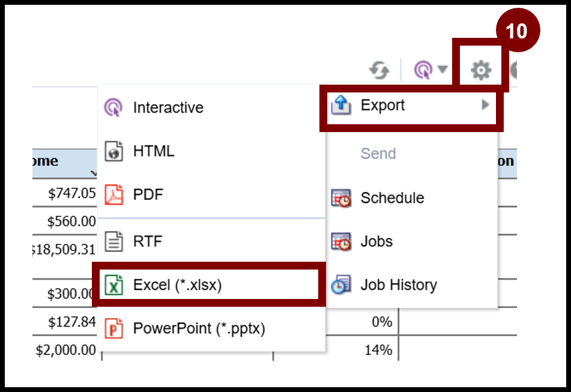Click the gear Actions icon
This screenshot has height=392, width=571.
click(x=480, y=70)
